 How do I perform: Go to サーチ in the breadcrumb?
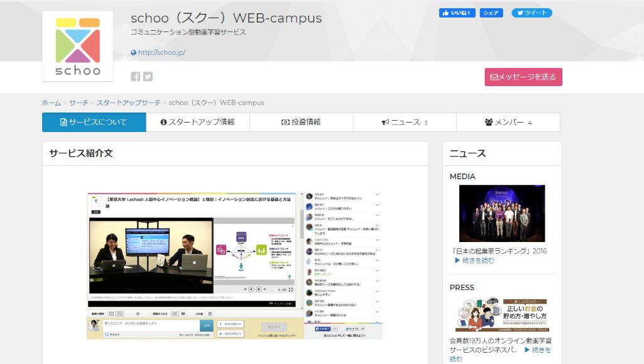point(79,102)
